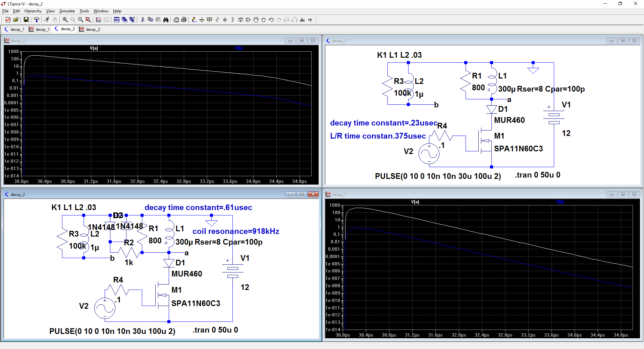The height and width of the screenshot is (349, 644).
Task: Click V(a) trace label in decay_2 plot
Action: coord(94,48)
